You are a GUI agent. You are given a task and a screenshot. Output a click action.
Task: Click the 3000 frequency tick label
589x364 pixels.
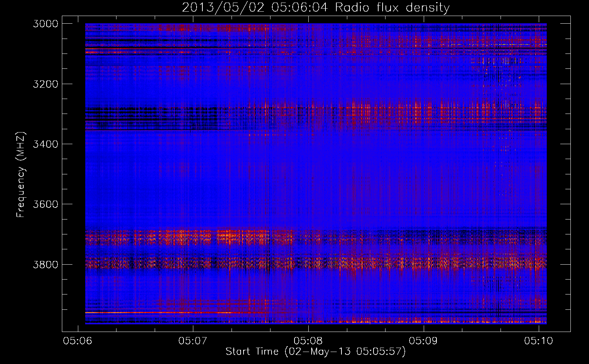[46, 24]
